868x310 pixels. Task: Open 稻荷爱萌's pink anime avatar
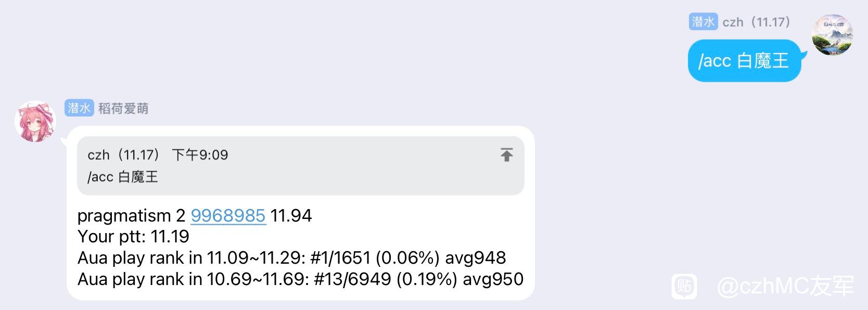click(35, 121)
